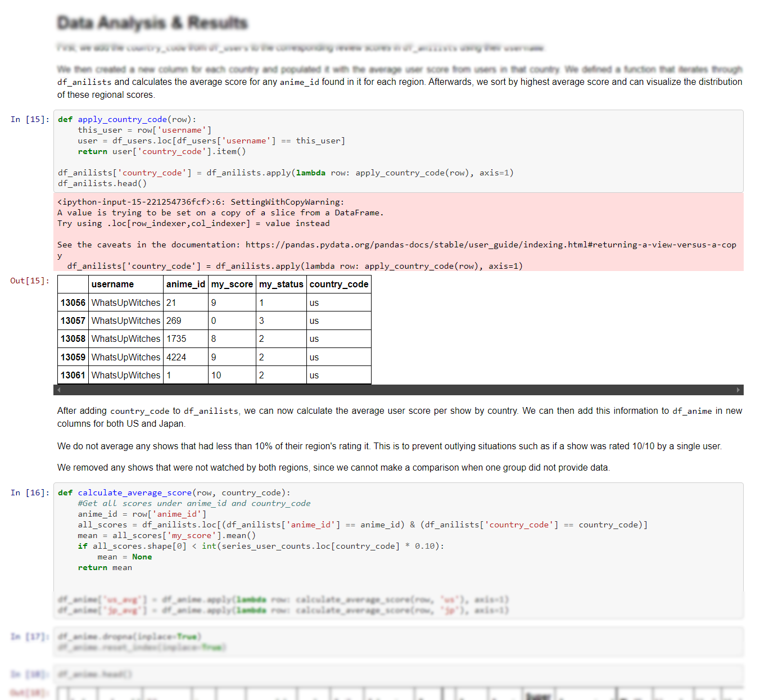Click the paragraph about shows with less than 10%

point(389,446)
